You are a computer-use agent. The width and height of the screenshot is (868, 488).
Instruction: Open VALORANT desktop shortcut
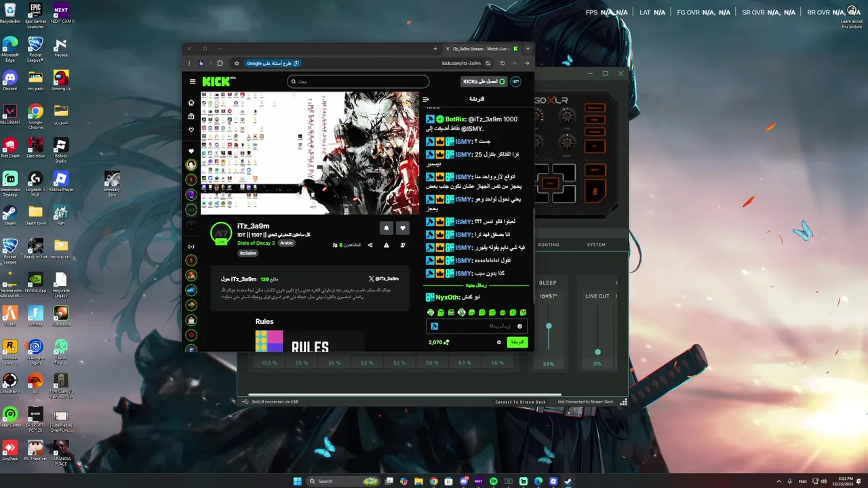(9, 114)
